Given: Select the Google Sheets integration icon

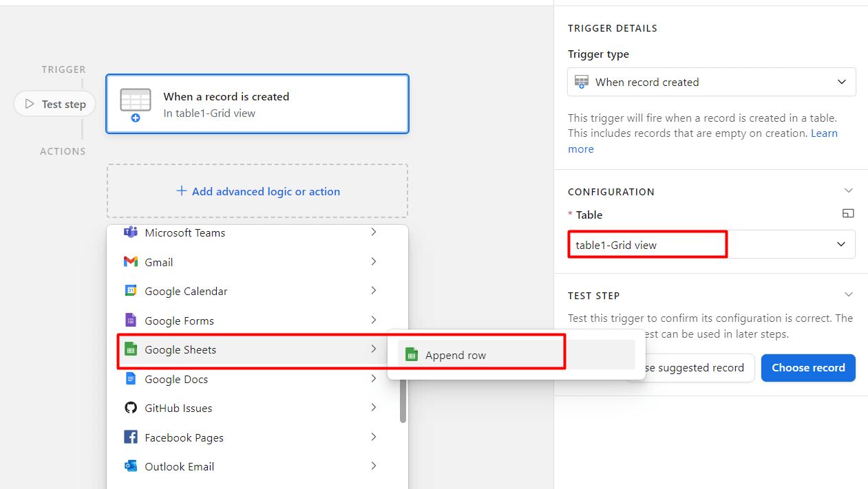Looking at the screenshot, I should pos(131,349).
